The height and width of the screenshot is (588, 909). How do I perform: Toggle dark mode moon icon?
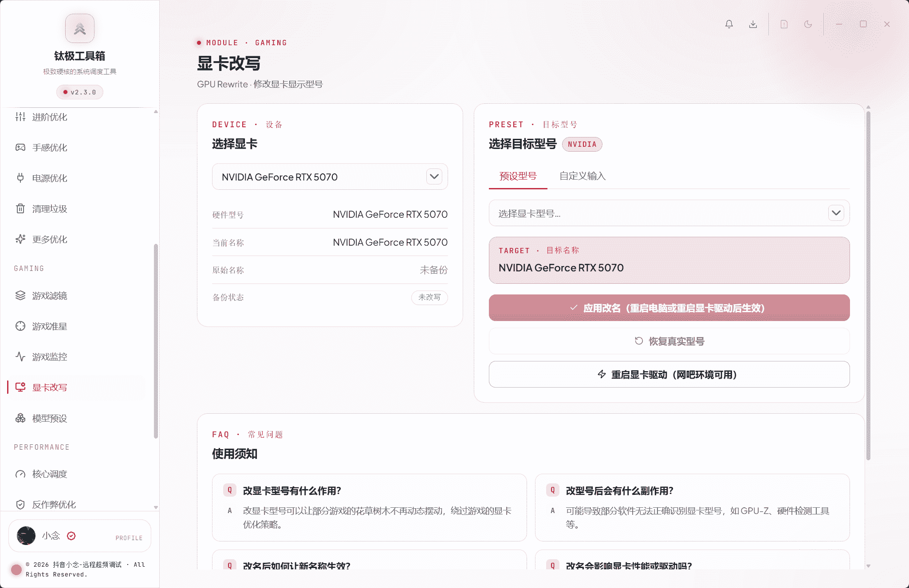[x=808, y=24]
